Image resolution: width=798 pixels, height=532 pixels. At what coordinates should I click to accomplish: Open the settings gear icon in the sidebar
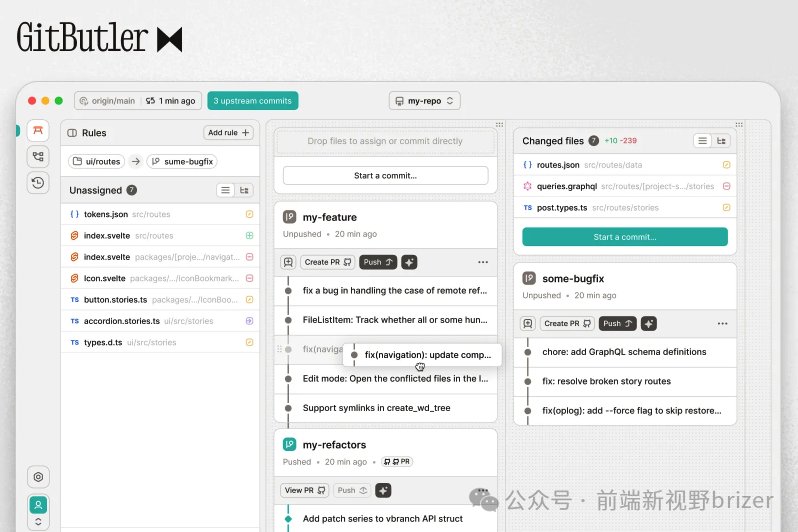tap(38, 477)
